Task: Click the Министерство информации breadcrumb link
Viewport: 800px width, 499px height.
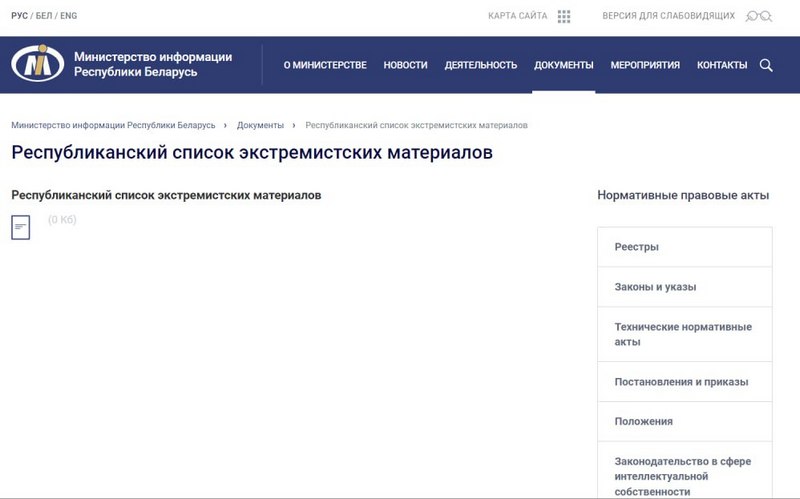Action: [113, 125]
